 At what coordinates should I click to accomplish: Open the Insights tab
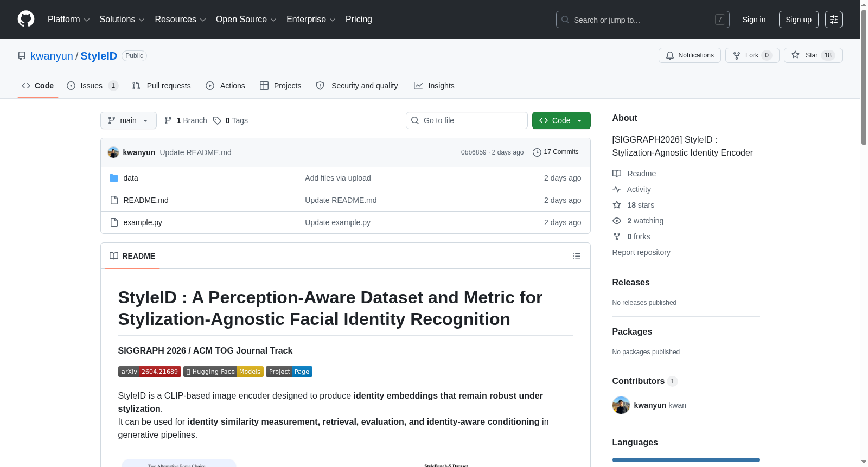pyautogui.click(x=434, y=86)
